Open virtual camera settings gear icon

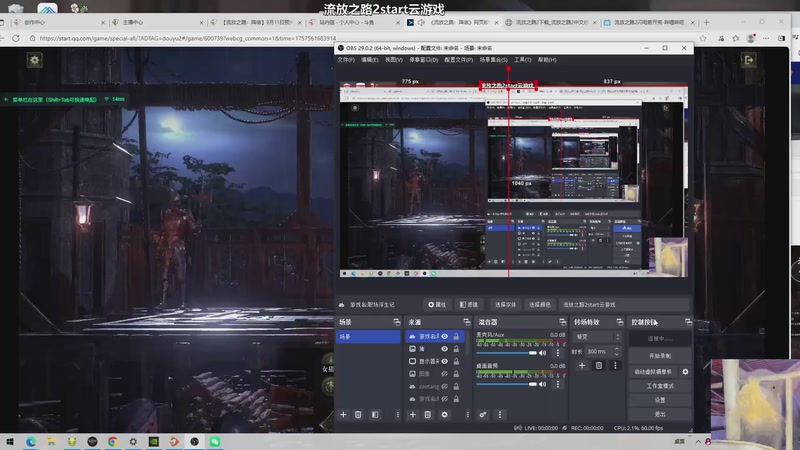coord(685,372)
